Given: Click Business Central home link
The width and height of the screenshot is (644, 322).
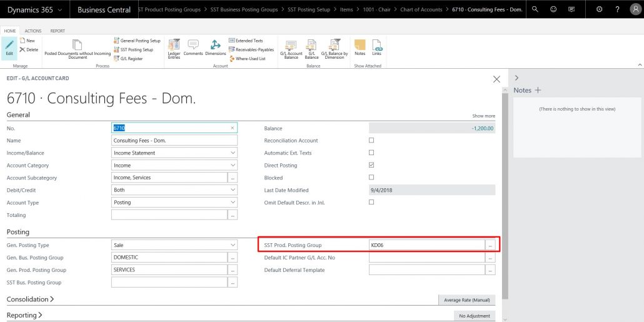Looking at the screenshot, I should [104, 9].
